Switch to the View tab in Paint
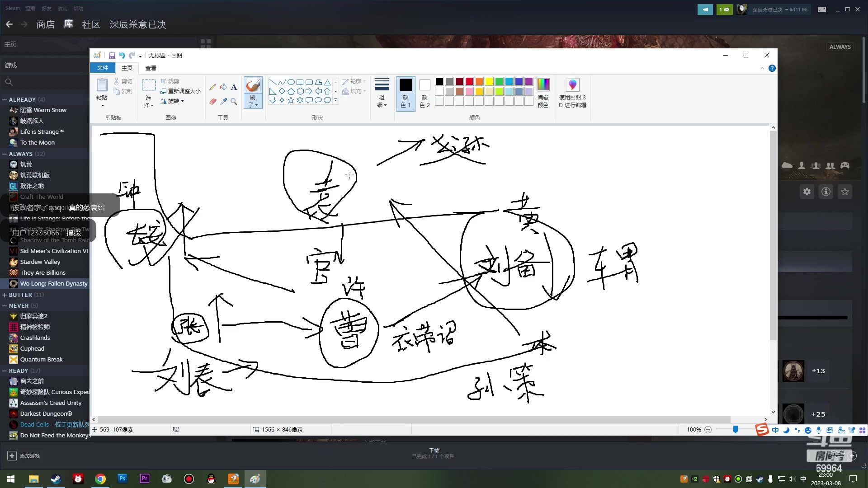868x488 pixels. pyautogui.click(x=151, y=68)
